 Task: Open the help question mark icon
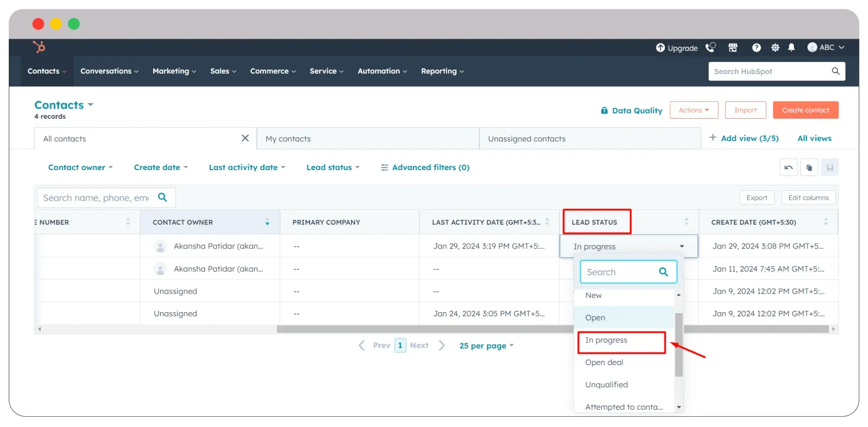pos(756,47)
